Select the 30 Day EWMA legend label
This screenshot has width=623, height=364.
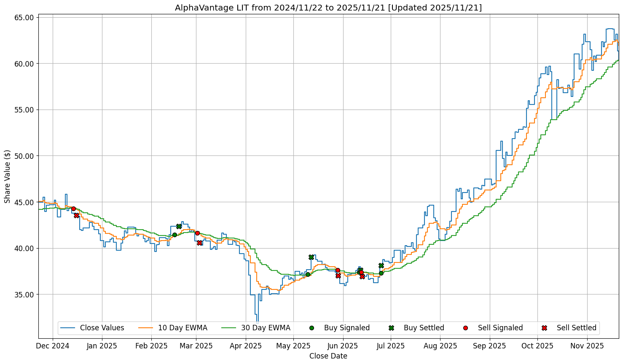tap(266, 328)
